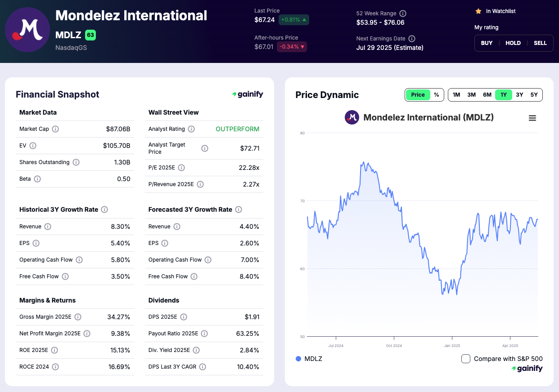Click the info icon beside Shares Outstanding
Image resolution: width=559 pixels, height=392 pixels.
76,162
